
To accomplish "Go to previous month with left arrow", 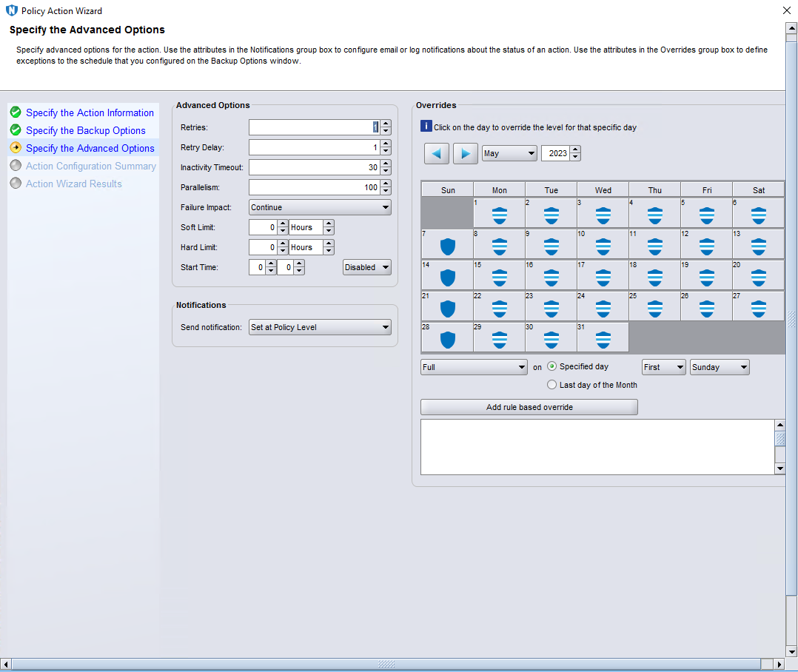I will point(437,153).
